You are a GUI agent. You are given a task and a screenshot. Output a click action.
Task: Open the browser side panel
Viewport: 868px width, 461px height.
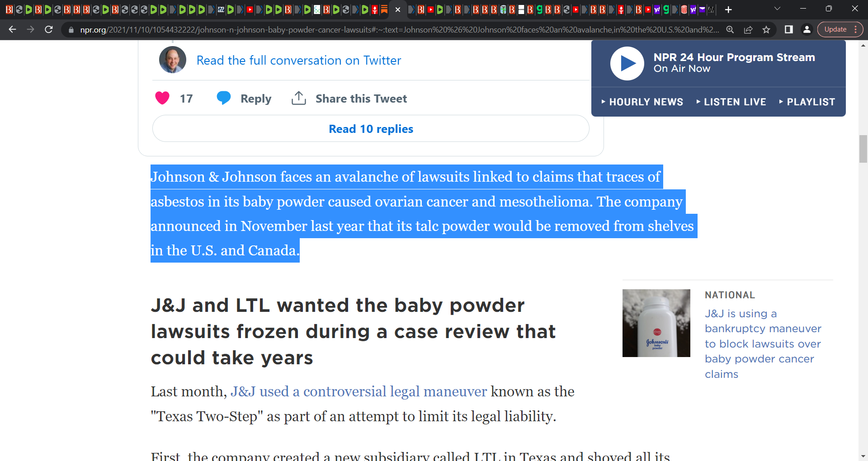tap(788, 29)
